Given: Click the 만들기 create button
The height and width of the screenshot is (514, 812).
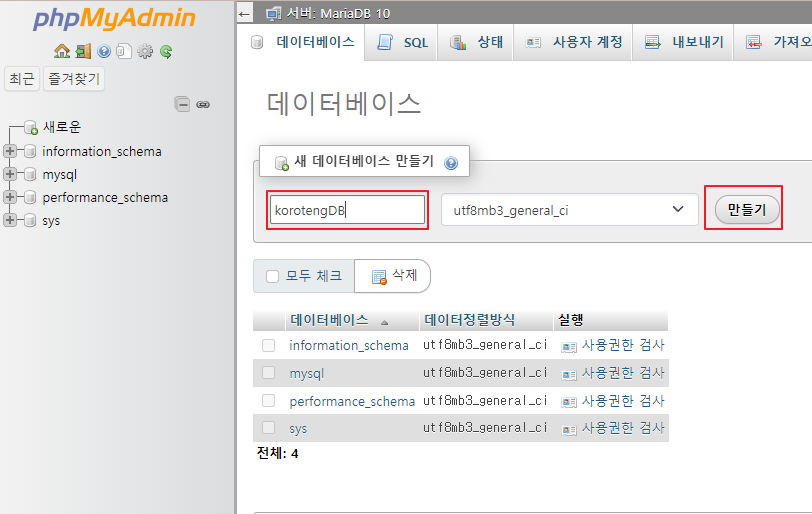Looking at the screenshot, I should click(747, 210).
